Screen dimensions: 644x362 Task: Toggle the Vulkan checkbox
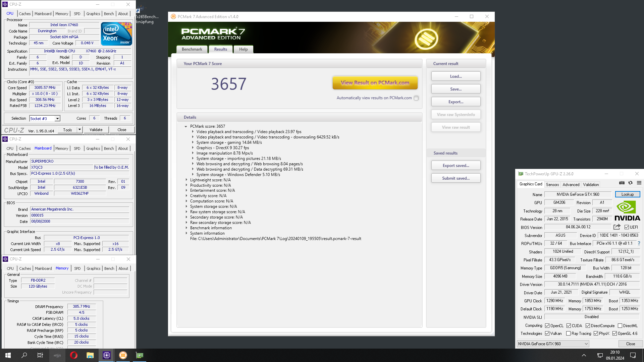547,334
